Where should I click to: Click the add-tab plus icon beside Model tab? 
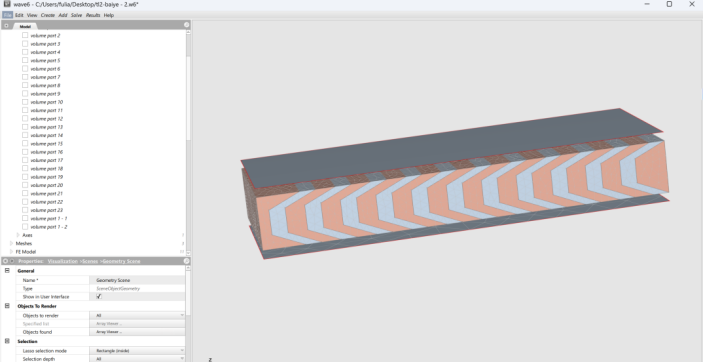tap(6, 26)
